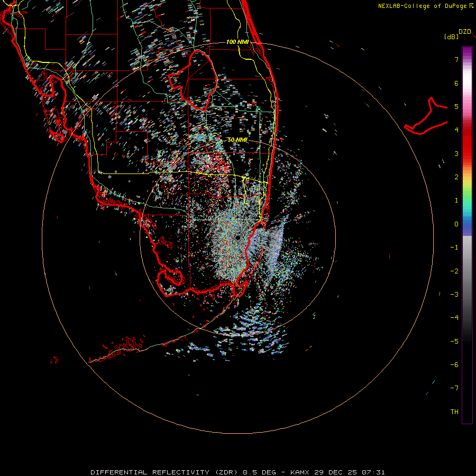Select the 0 value on the dB scale

456,224
